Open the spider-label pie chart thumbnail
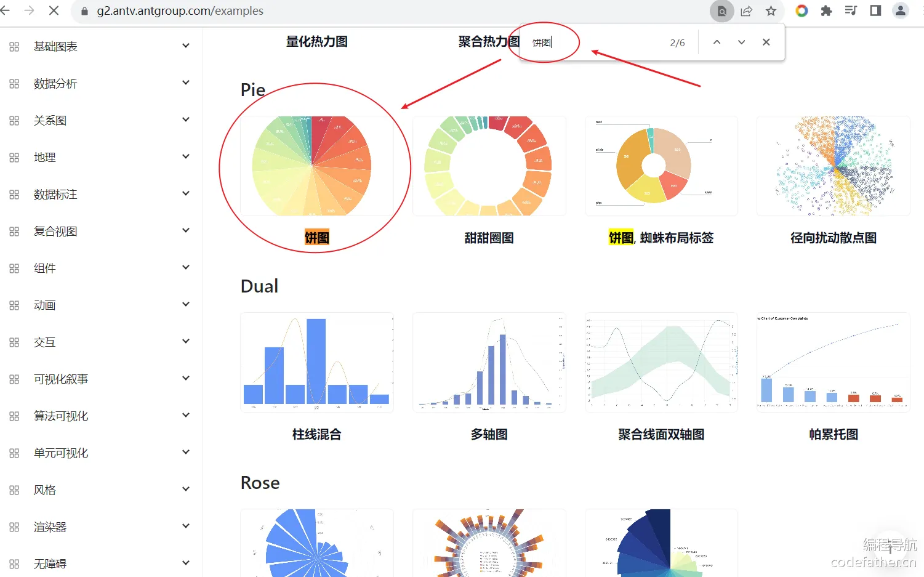The height and width of the screenshot is (577, 924). tap(661, 166)
